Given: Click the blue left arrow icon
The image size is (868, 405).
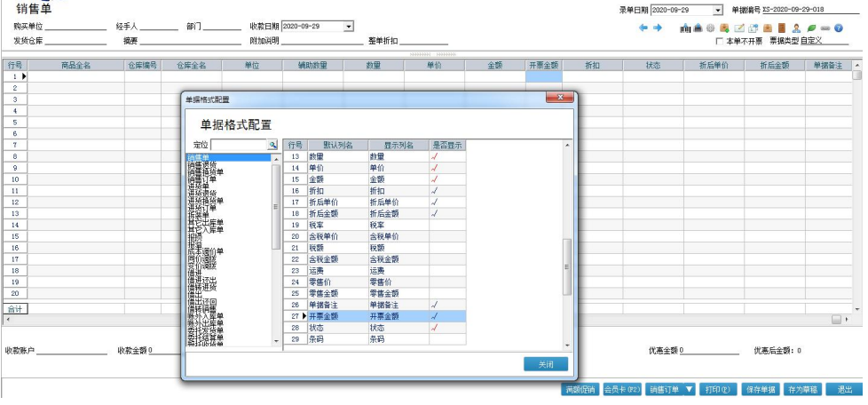Looking at the screenshot, I should [x=643, y=28].
